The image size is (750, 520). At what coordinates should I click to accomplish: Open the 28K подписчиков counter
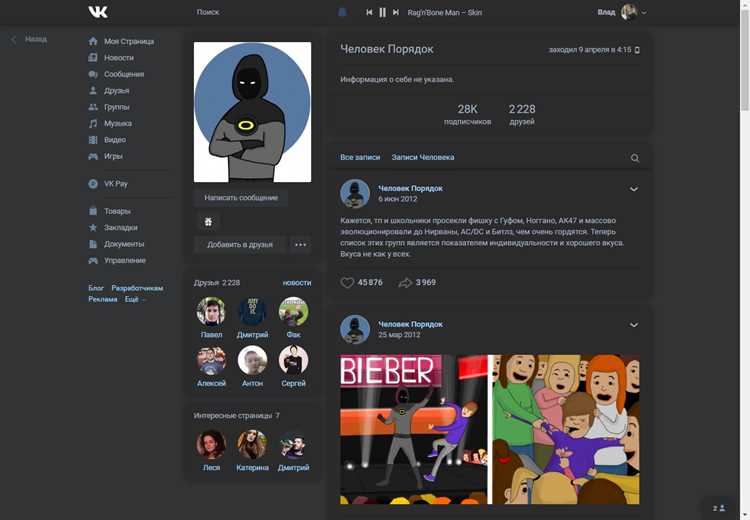pyautogui.click(x=467, y=115)
